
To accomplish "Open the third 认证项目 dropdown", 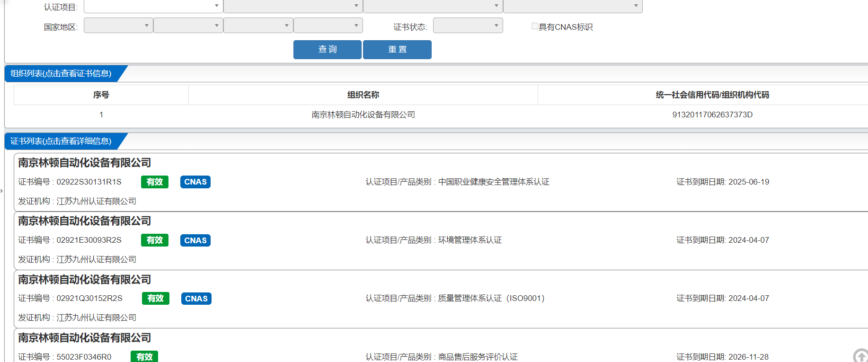I will coord(433,6).
